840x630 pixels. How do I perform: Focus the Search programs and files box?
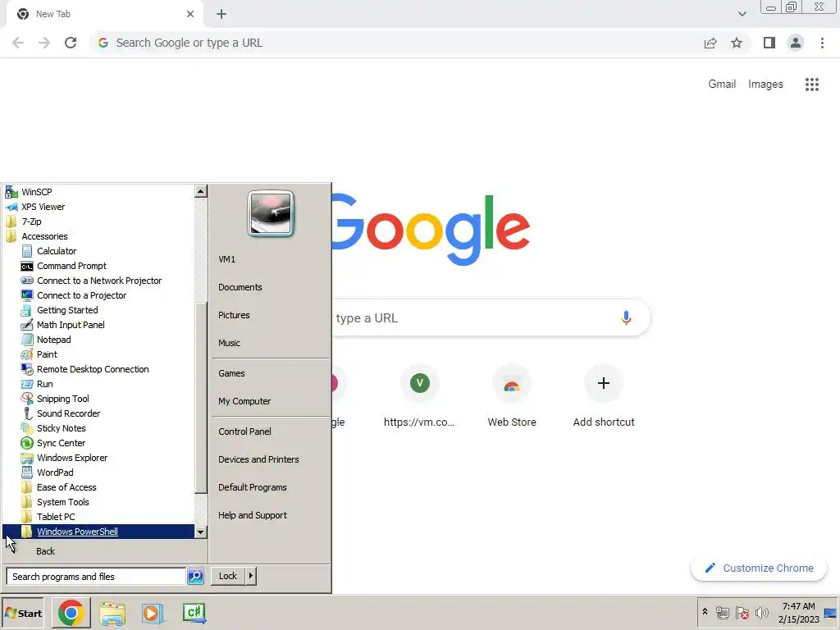pos(97,577)
